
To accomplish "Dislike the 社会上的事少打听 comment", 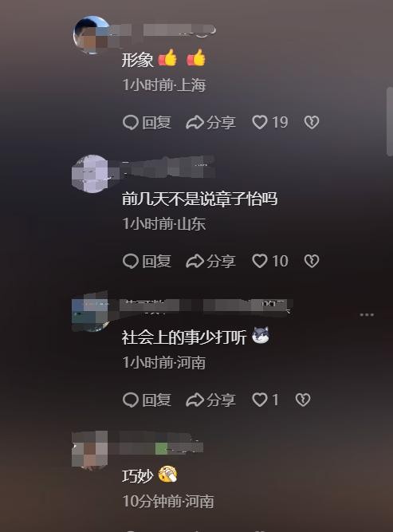I will 302,400.
